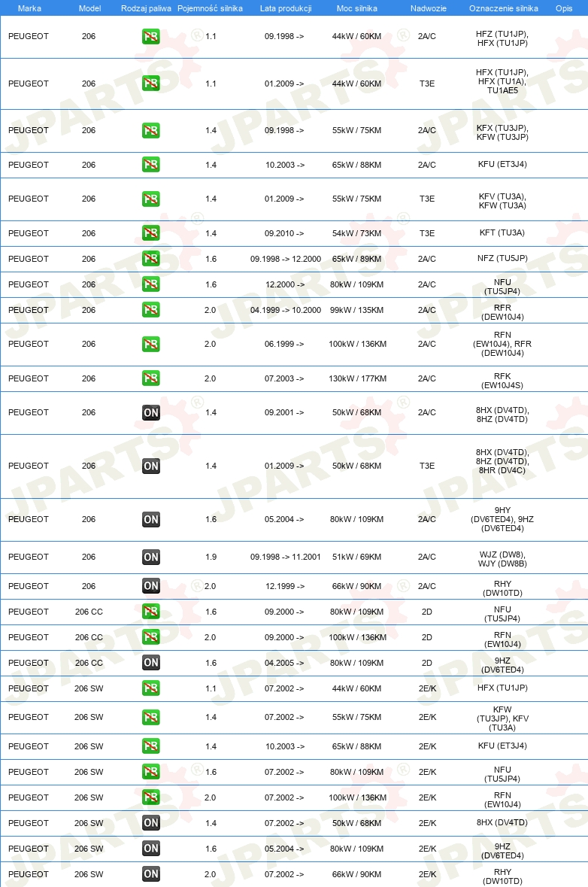Image resolution: width=588 pixels, height=887 pixels.
Task: Select petrol icon in the 206 SW 1.1 row
Action: pos(151,688)
